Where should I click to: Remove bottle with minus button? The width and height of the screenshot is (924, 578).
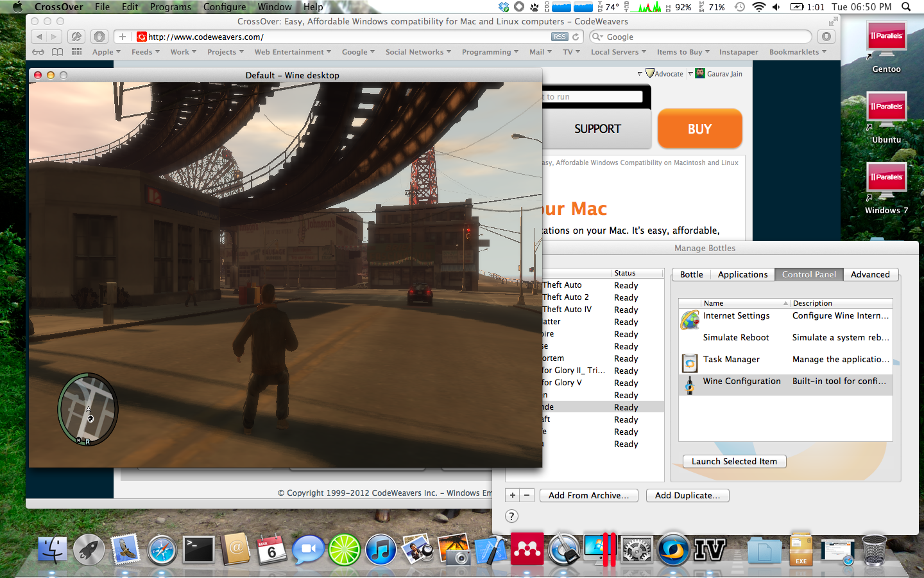pyautogui.click(x=527, y=495)
